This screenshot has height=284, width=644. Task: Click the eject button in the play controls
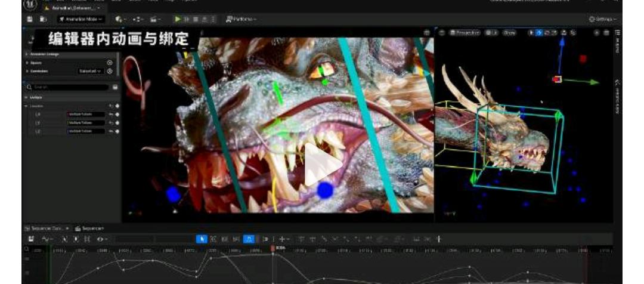pos(205,19)
